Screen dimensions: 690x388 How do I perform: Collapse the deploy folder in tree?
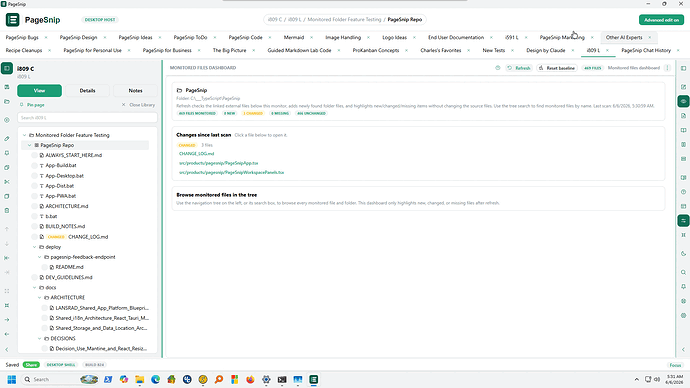pyautogui.click(x=35, y=247)
